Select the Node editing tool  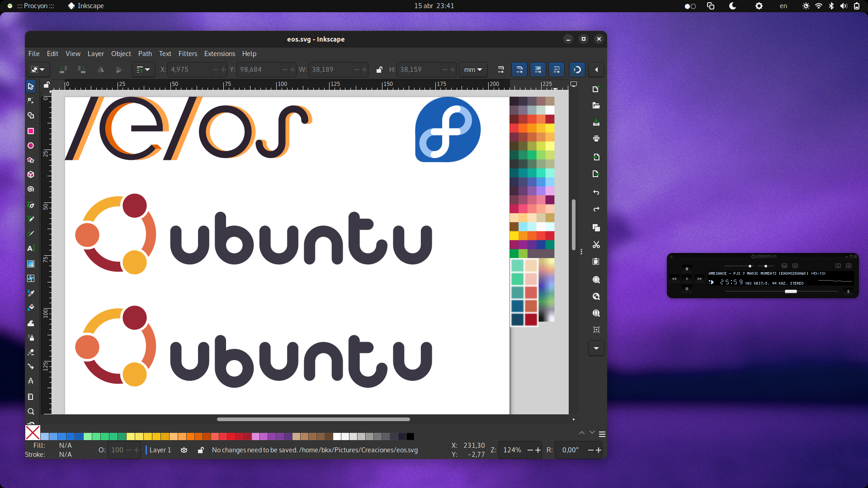(31, 101)
